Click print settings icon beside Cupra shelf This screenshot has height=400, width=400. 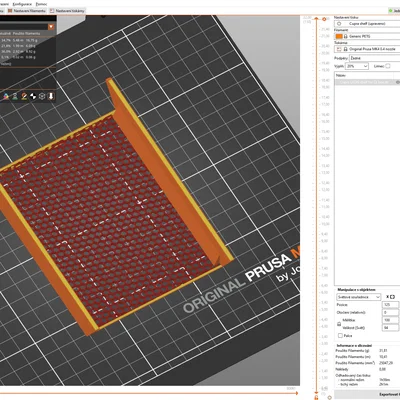pos(339,24)
